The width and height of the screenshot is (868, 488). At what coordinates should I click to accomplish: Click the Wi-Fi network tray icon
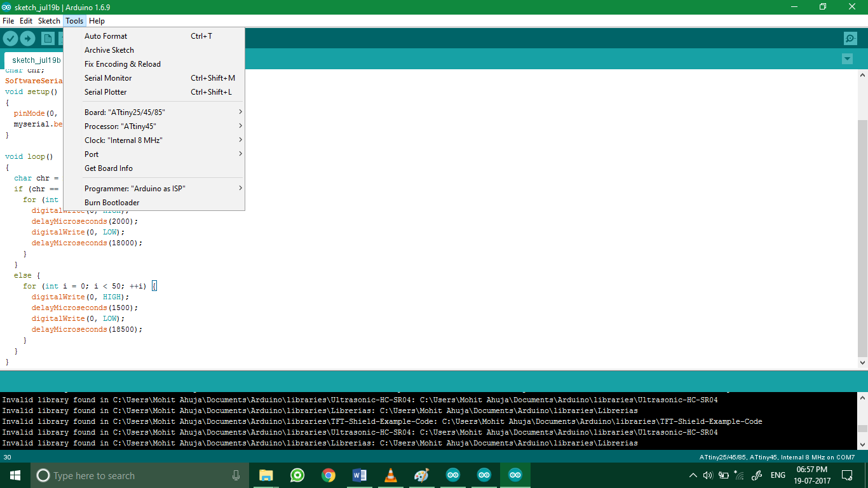739,475
